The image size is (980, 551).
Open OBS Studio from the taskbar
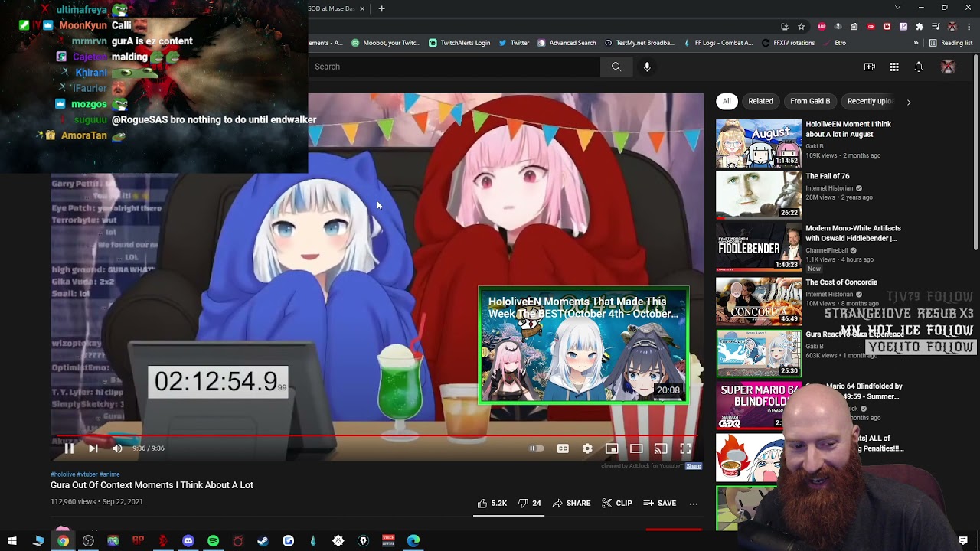click(x=88, y=541)
